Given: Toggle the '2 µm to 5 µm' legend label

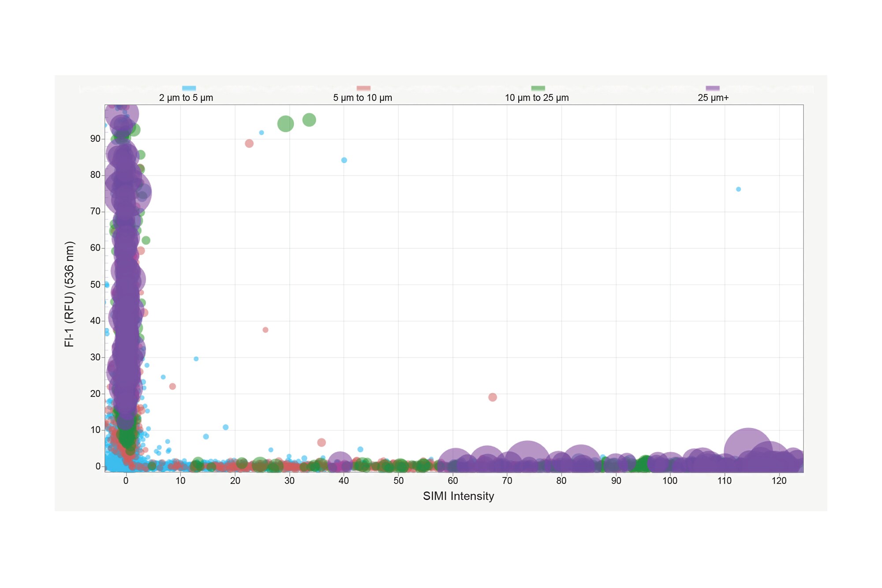Looking at the screenshot, I should point(186,98).
